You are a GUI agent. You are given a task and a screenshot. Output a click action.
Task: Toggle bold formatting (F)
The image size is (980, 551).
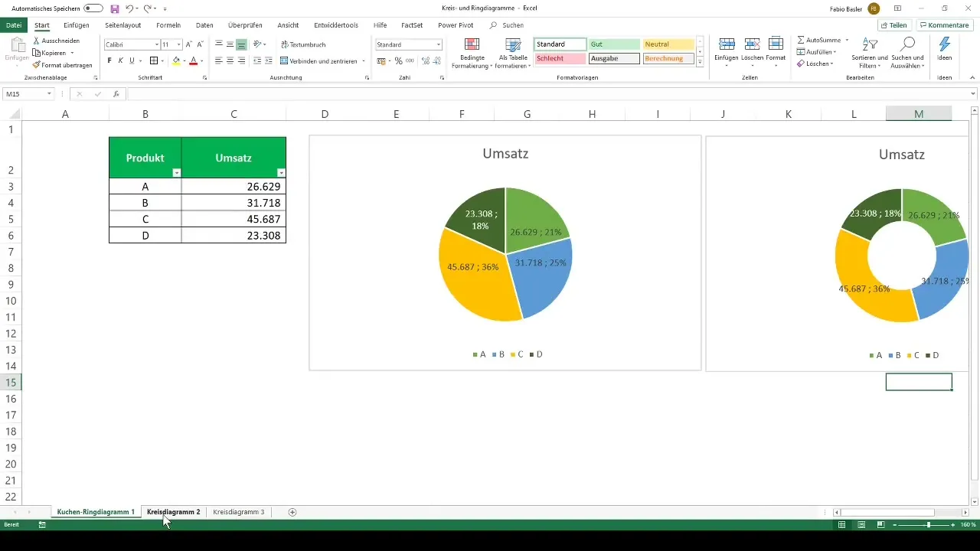(x=109, y=60)
